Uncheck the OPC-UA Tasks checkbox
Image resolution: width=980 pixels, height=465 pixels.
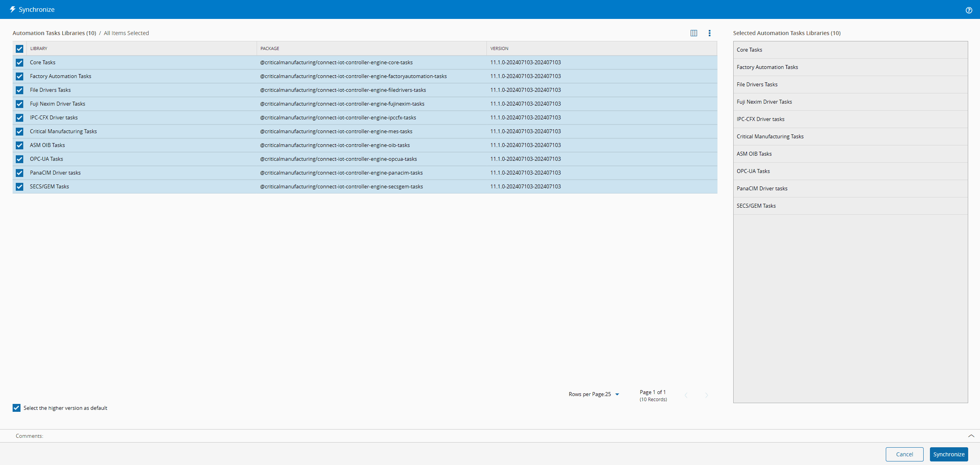[19, 159]
